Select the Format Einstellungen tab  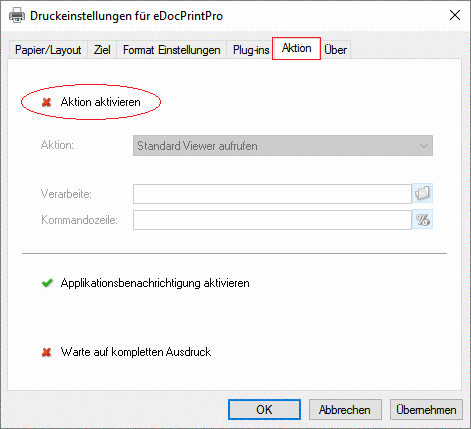(x=171, y=50)
